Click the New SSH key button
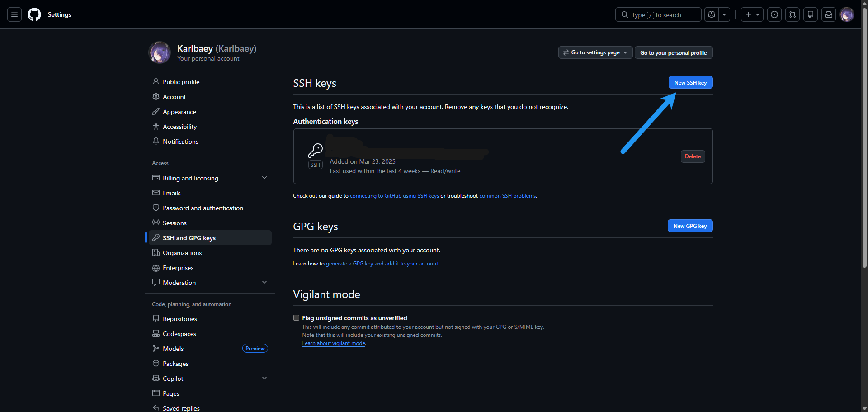This screenshot has height=412, width=868. tap(690, 82)
